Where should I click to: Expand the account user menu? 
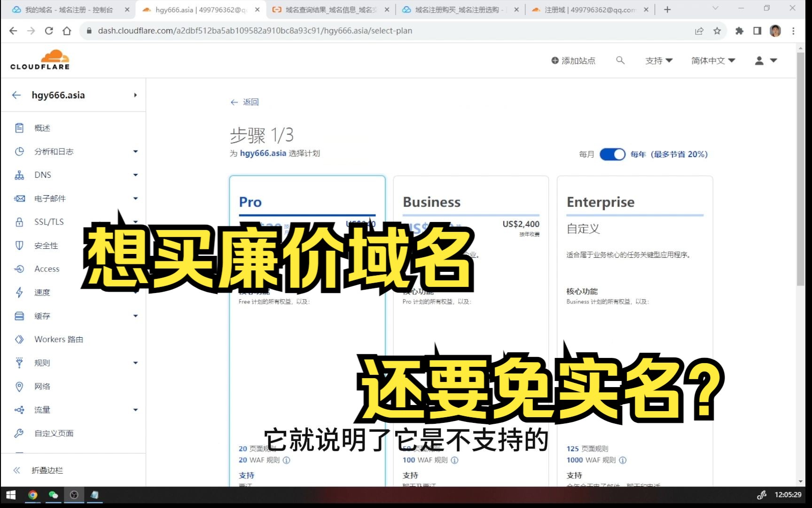click(766, 60)
